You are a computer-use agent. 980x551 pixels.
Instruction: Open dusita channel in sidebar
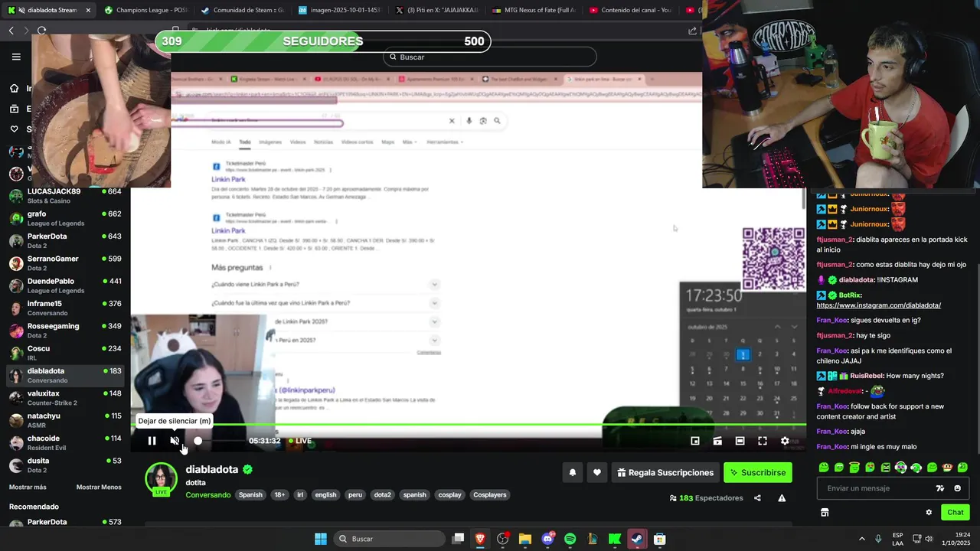tap(65, 465)
